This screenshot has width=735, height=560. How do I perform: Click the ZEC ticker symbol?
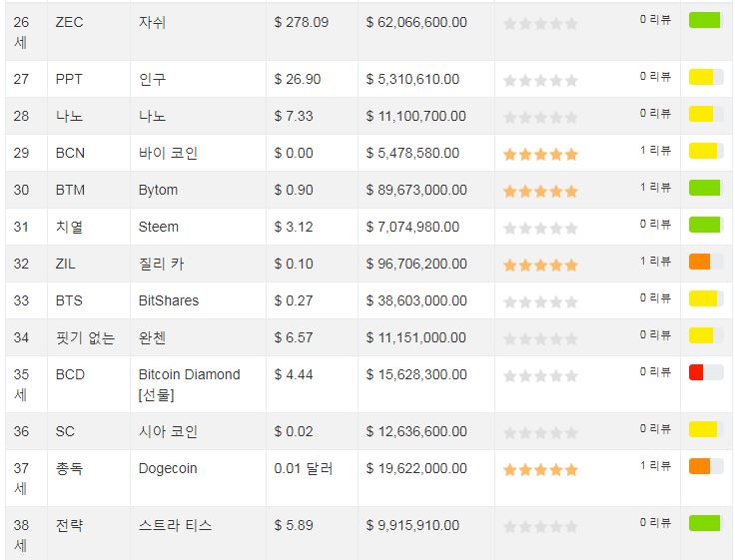click(70, 22)
